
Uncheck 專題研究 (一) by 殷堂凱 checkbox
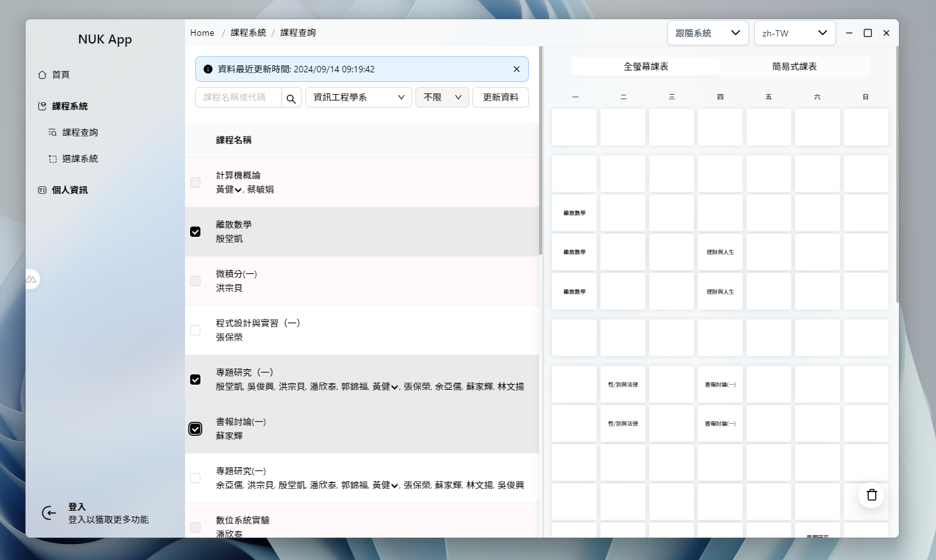195,380
